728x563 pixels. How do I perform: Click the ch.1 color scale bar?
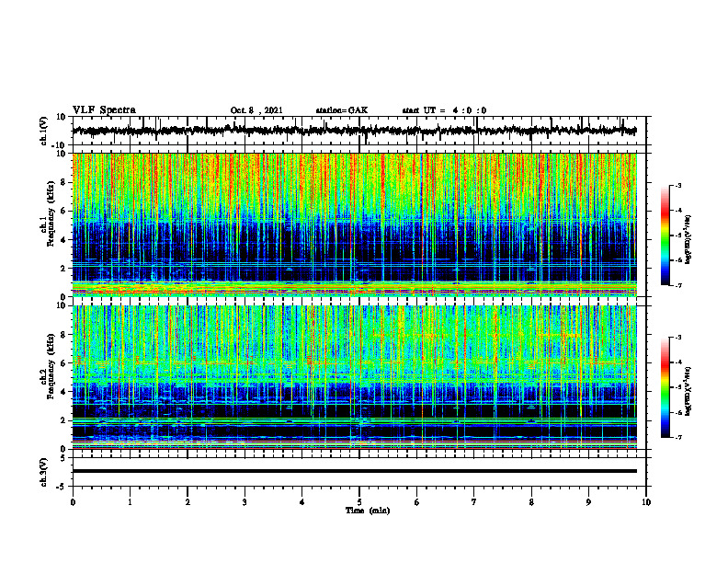(x=665, y=236)
